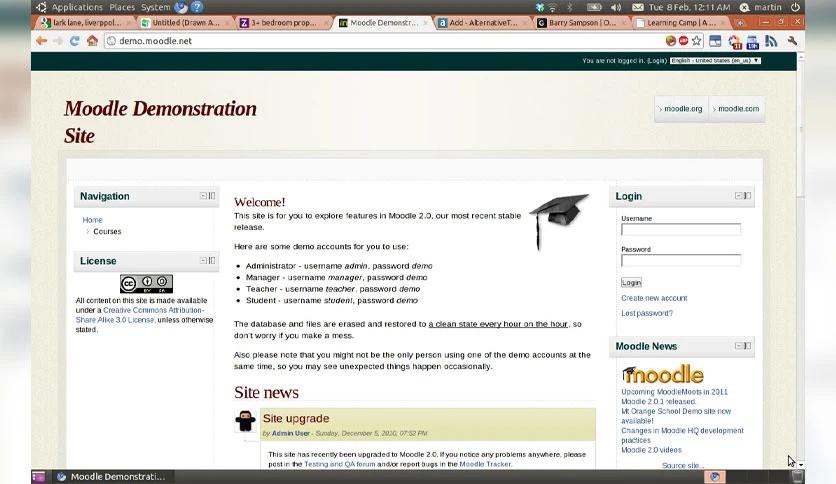Switch to the Barry Sampson tab

[581, 23]
